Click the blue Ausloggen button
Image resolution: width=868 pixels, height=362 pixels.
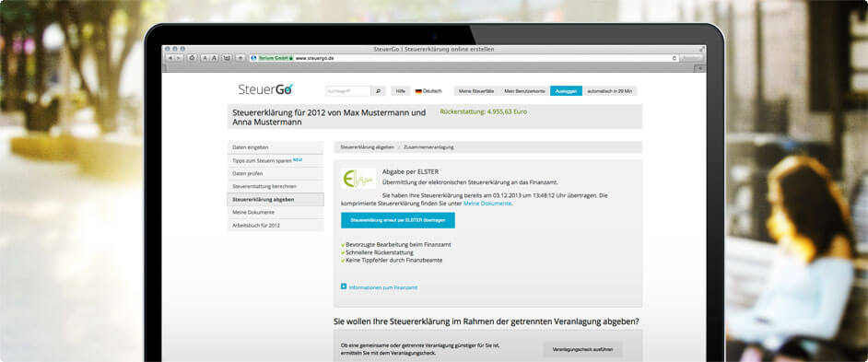point(567,91)
